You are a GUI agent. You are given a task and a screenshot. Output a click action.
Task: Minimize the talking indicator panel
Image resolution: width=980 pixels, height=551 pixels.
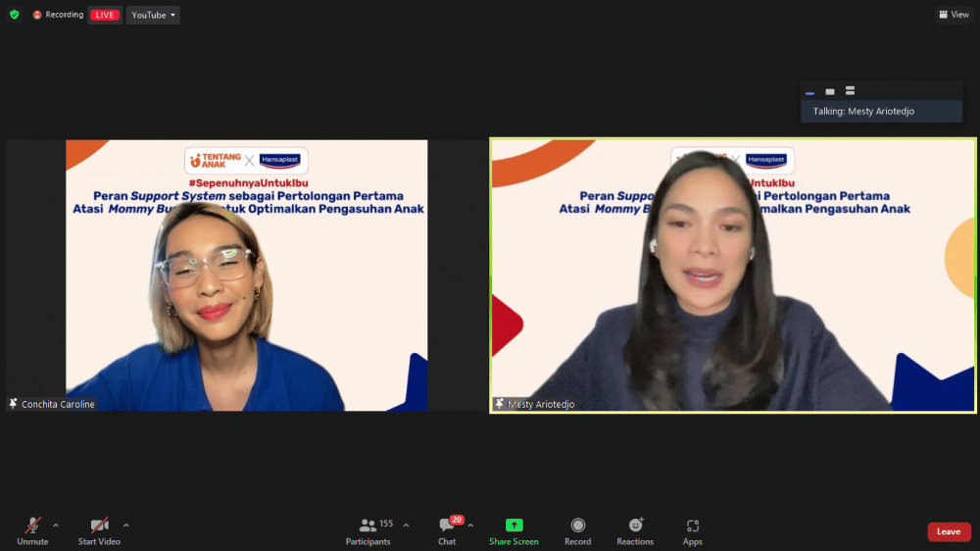point(810,91)
